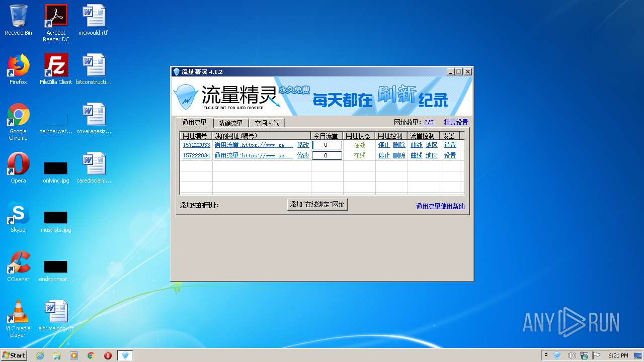
Task: Open Acrobat Reader DC desktop icon
Action: (x=56, y=23)
